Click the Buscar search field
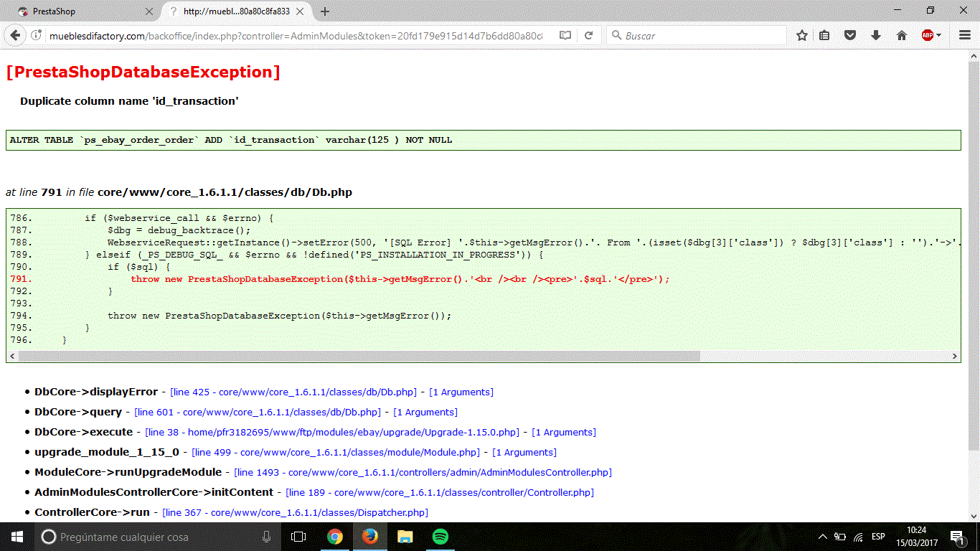Image resolution: width=980 pixels, height=551 pixels. tap(697, 35)
